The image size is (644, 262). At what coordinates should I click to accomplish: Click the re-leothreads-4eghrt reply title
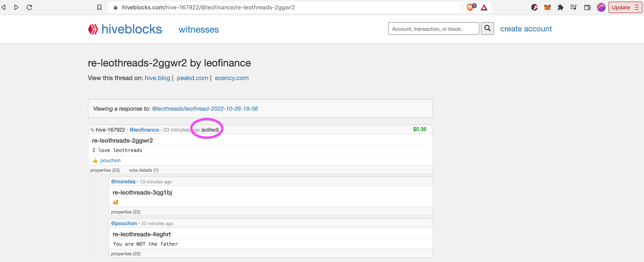(142, 234)
